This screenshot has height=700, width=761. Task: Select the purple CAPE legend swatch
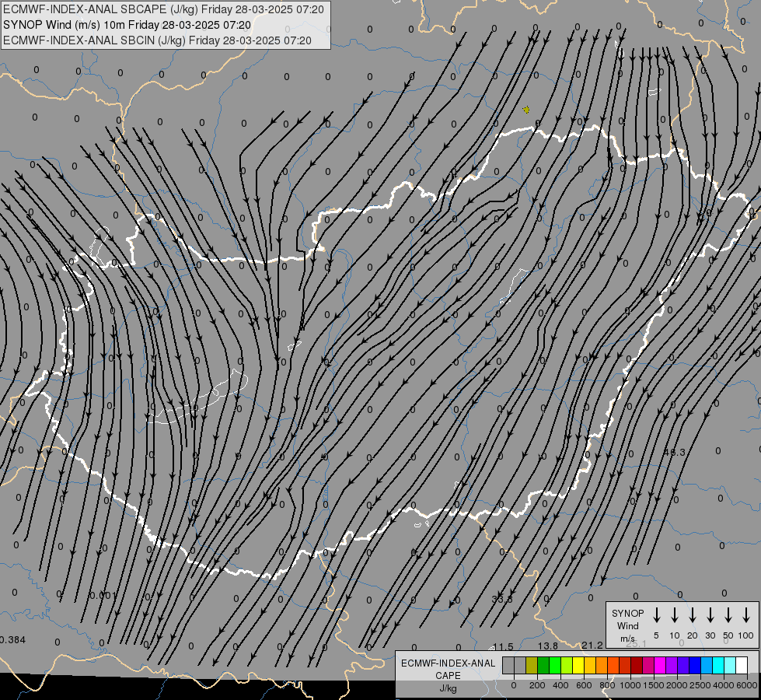point(672,665)
